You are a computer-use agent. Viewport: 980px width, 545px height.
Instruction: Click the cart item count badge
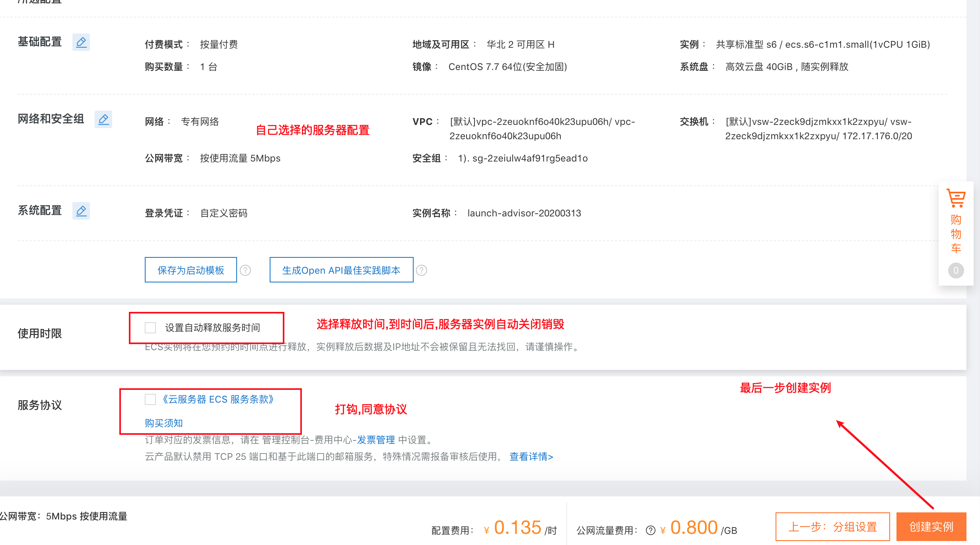pyautogui.click(x=956, y=271)
